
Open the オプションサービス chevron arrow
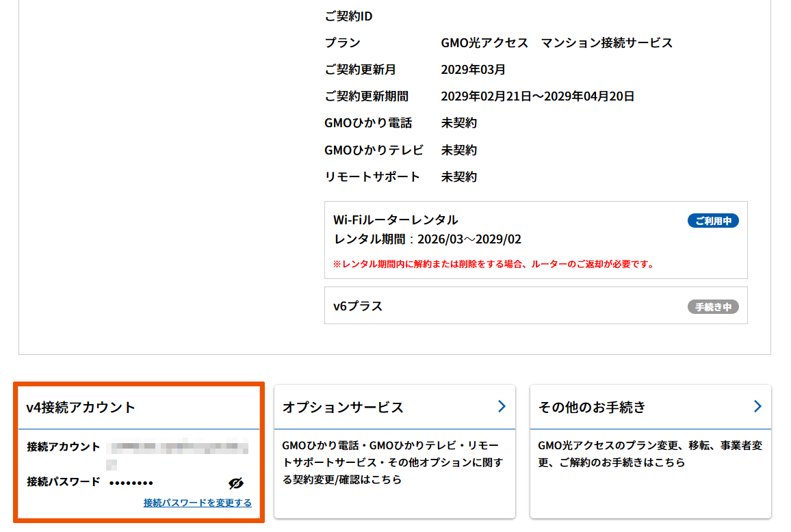(x=502, y=406)
